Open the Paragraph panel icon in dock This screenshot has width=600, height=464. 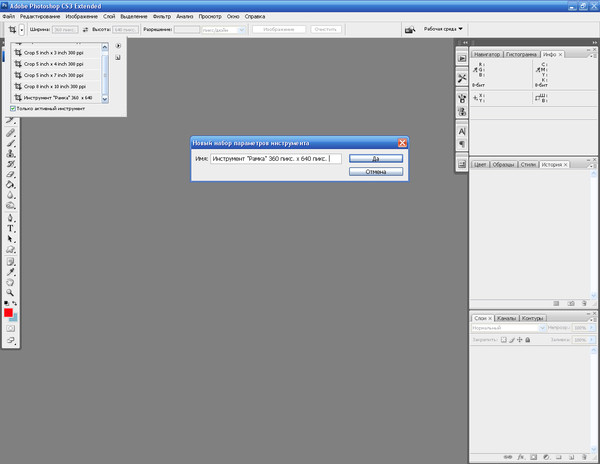tap(462, 144)
